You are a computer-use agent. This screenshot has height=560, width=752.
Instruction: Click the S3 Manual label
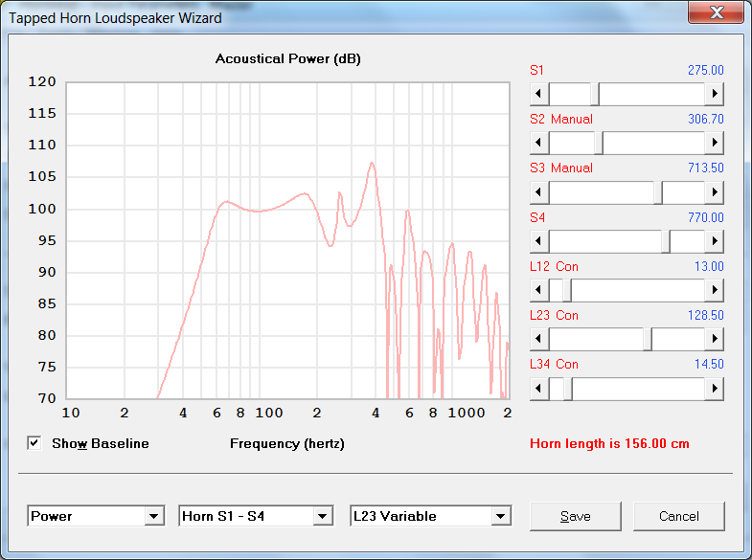point(561,168)
